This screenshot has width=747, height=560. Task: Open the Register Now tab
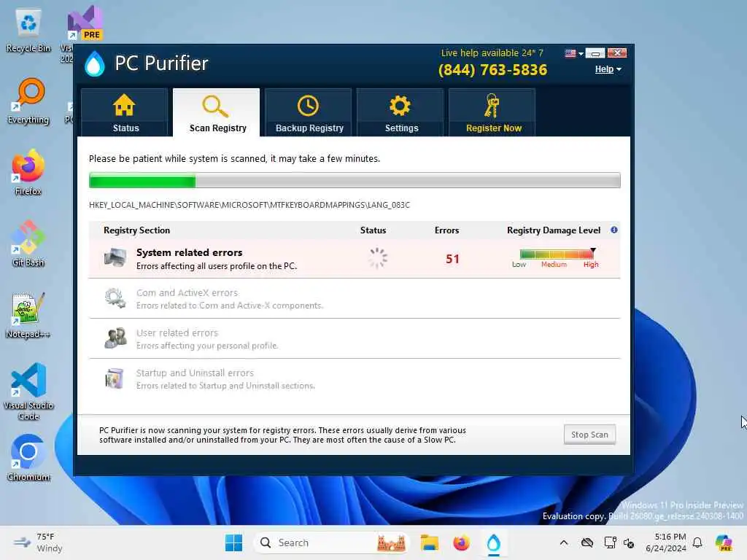click(x=492, y=112)
